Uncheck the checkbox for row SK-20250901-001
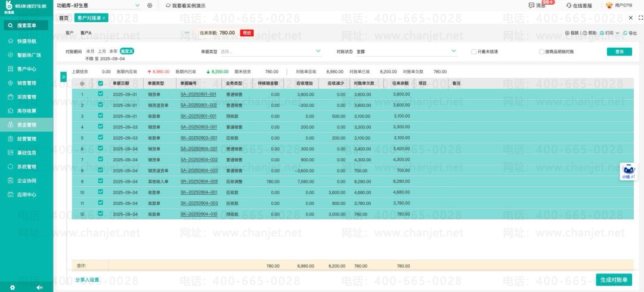The height and width of the screenshot is (292, 644). (x=101, y=116)
